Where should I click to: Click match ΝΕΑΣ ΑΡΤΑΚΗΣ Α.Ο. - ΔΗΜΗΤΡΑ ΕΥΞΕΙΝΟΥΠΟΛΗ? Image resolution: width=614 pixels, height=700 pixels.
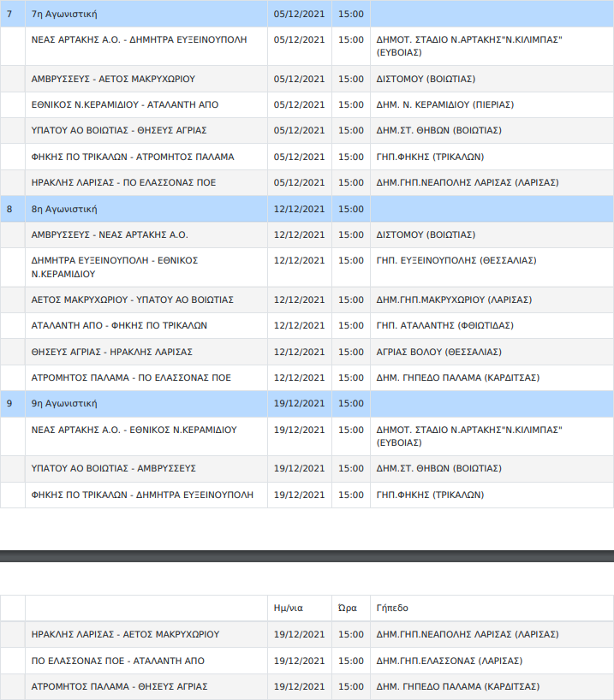point(139,39)
